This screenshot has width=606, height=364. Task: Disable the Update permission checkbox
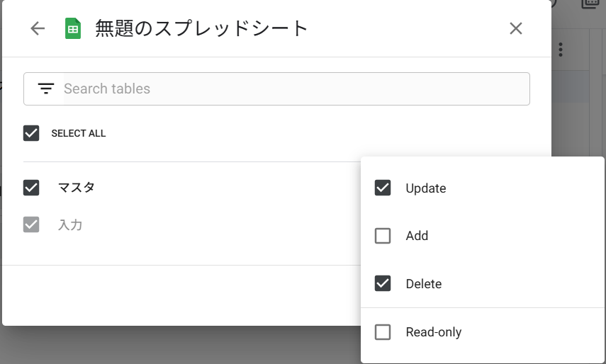(x=383, y=188)
